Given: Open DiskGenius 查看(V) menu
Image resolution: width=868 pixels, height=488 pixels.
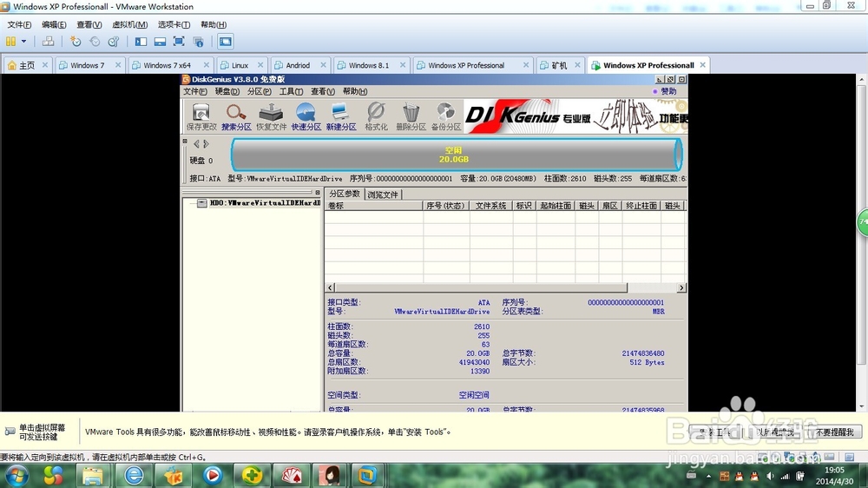Looking at the screenshot, I should pyautogui.click(x=323, y=91).
